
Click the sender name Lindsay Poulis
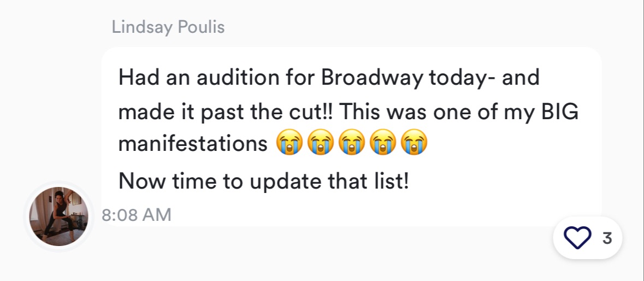tap(168, 27)
